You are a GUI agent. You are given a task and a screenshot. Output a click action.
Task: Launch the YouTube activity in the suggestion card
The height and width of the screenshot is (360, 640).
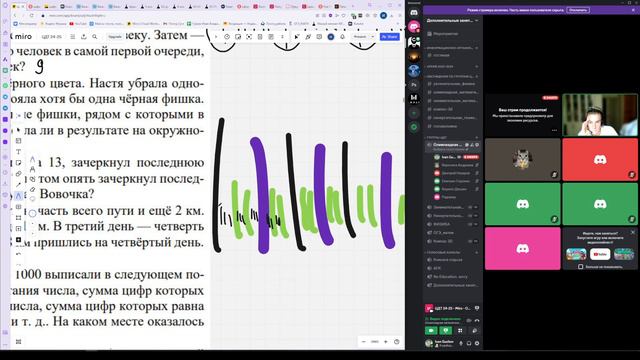(600, 254)
